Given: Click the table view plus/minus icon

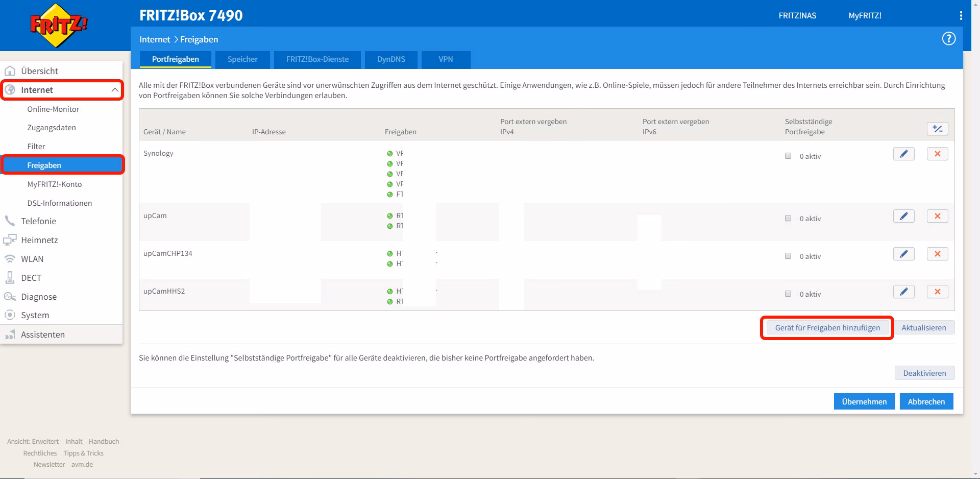Looking at the screenshot, I should coord(938,129).
